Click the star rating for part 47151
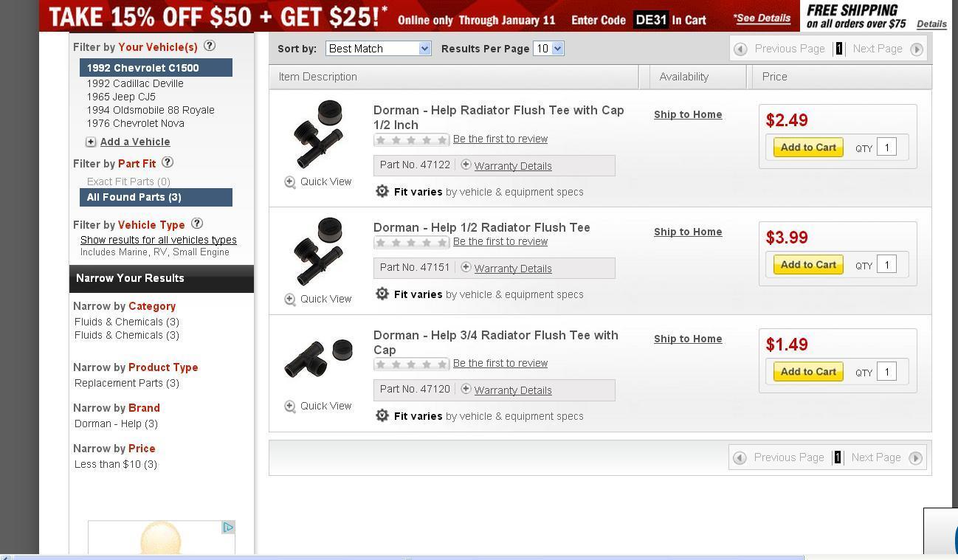The width and height of the screenshot is (958, 560). pyautogui.click(x=411, y=242)
